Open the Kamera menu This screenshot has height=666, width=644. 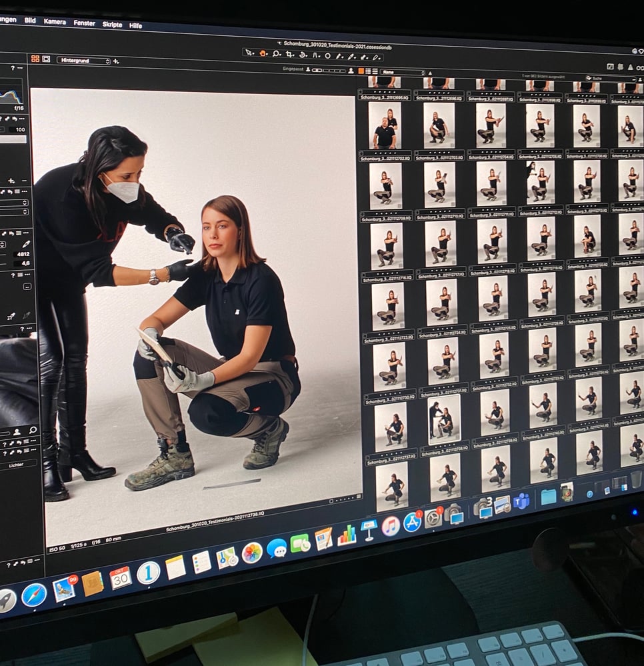pos(55,21)
